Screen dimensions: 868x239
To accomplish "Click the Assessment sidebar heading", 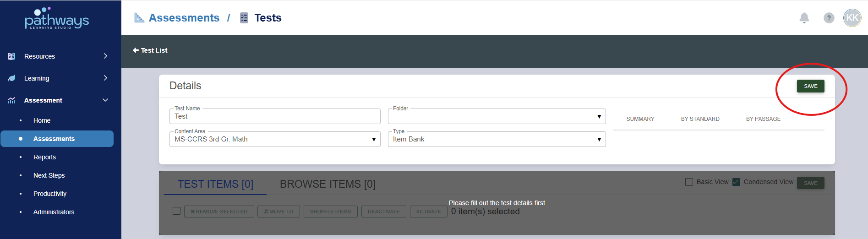I will [x=43, y=100].
